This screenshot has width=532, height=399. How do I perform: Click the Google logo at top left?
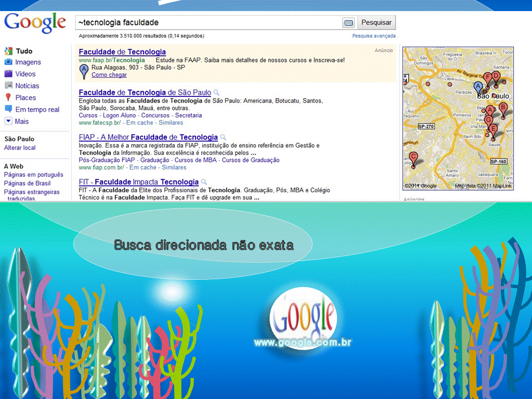35,23
